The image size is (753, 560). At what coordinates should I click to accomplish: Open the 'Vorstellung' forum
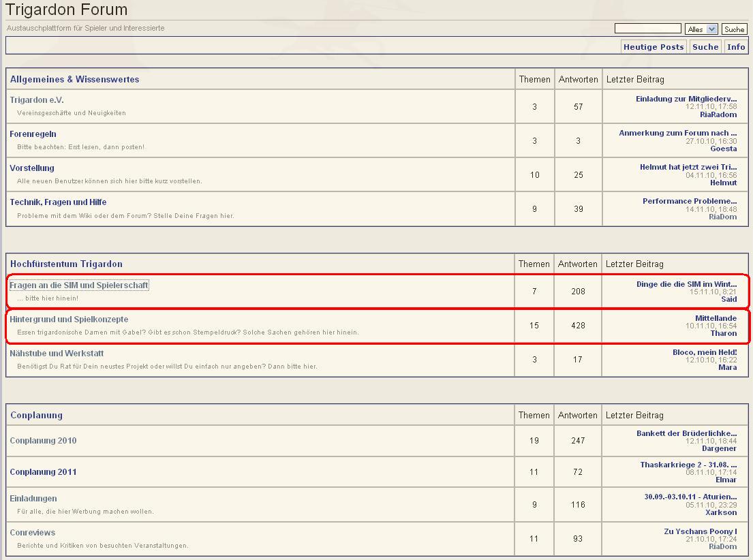coord(32,168)
